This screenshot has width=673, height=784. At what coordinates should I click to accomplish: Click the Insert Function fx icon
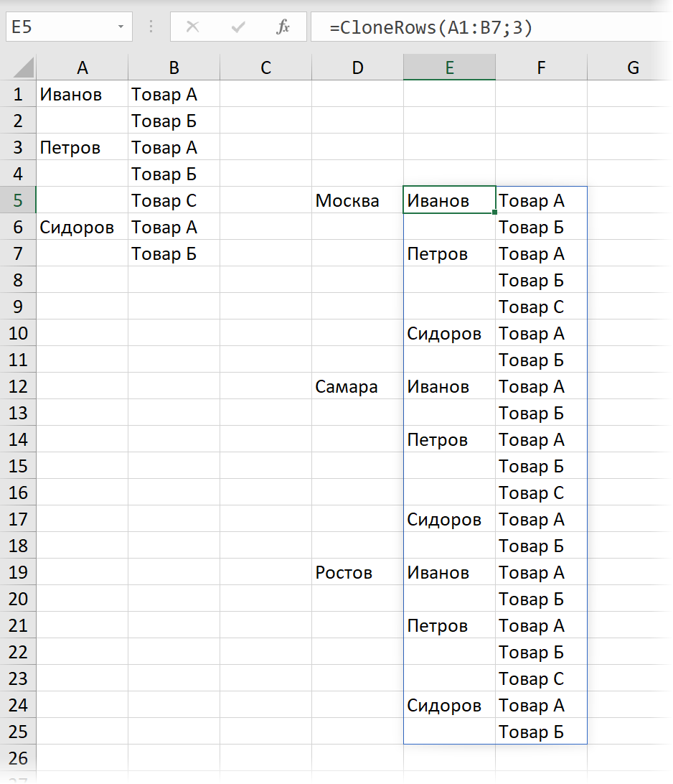(x=283, y=27)
